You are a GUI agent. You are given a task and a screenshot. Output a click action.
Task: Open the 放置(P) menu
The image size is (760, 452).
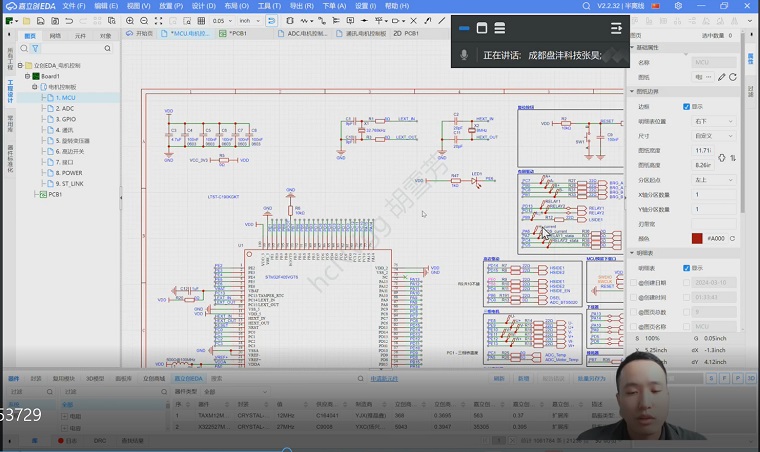[171, 6]
